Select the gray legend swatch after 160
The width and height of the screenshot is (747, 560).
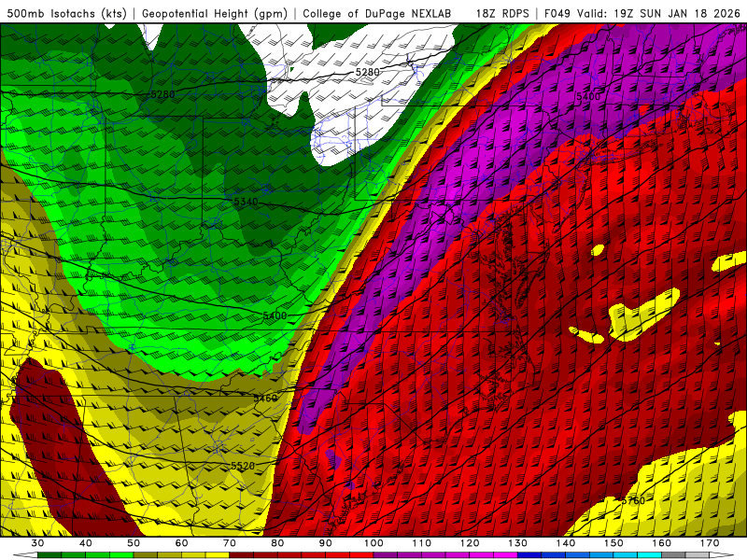point(674,555)
